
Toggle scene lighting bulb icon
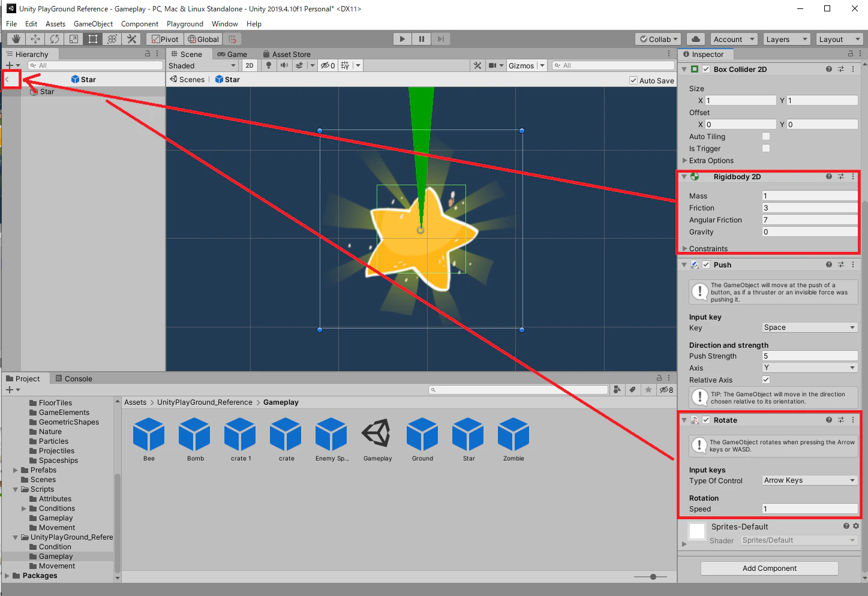point(269,65)
